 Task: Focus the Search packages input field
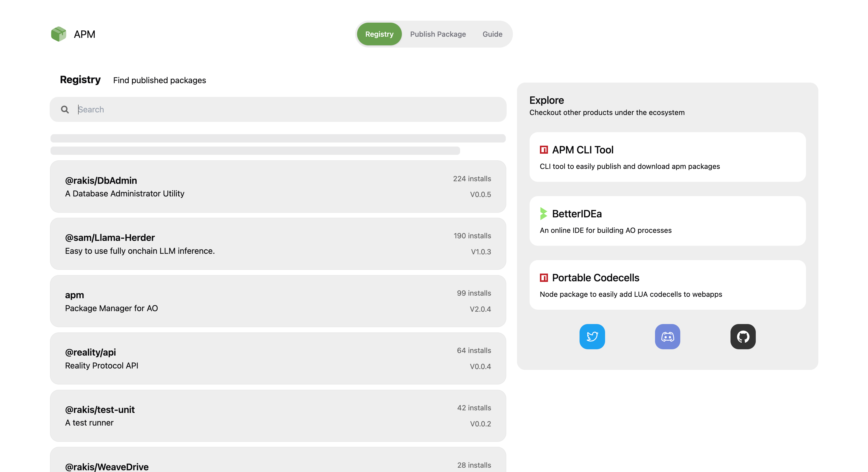tap(278, 110)
